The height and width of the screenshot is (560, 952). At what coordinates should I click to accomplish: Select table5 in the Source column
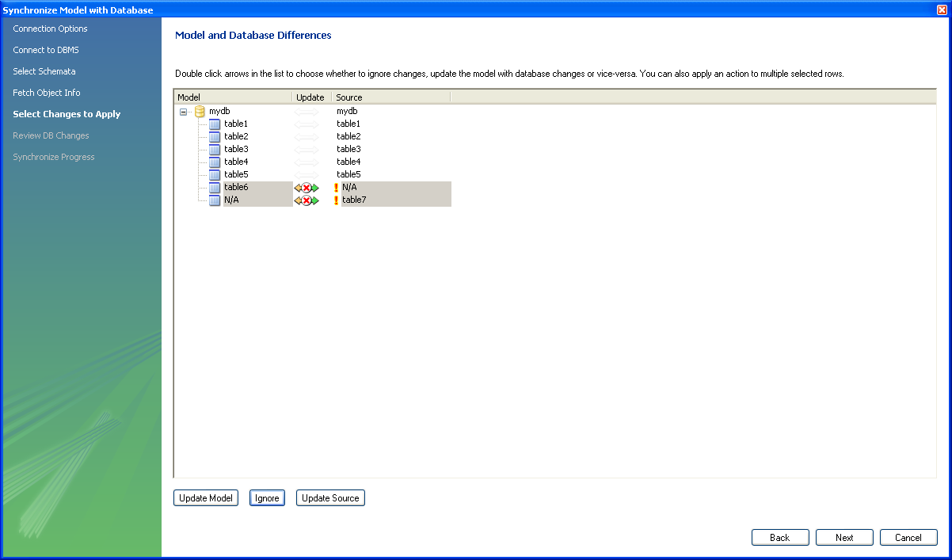[x=348, y=174]
